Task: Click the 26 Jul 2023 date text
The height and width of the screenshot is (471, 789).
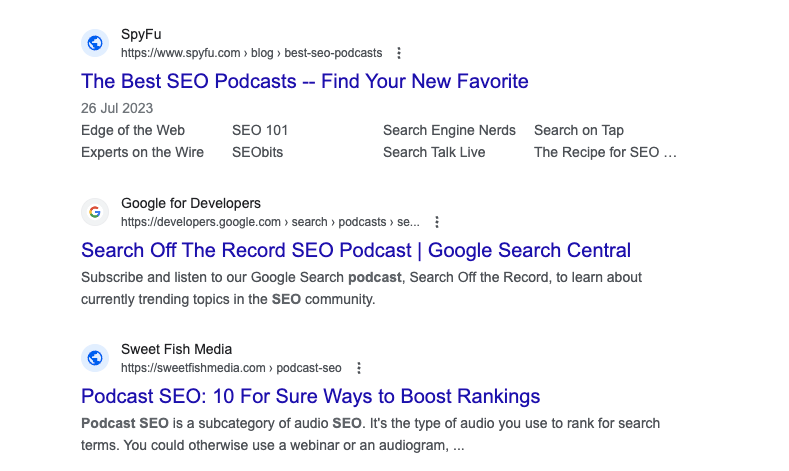Action: (x=117, y=109)
